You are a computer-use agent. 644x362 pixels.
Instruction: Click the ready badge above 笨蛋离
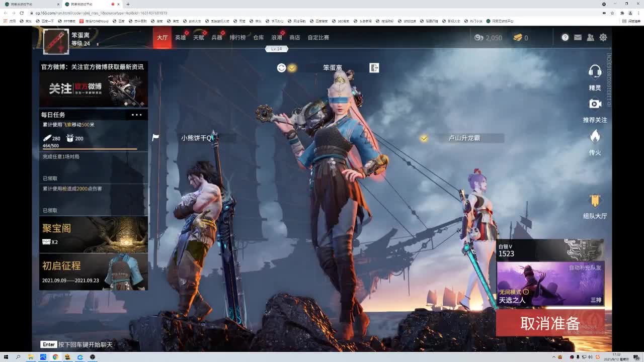(292, 68)
